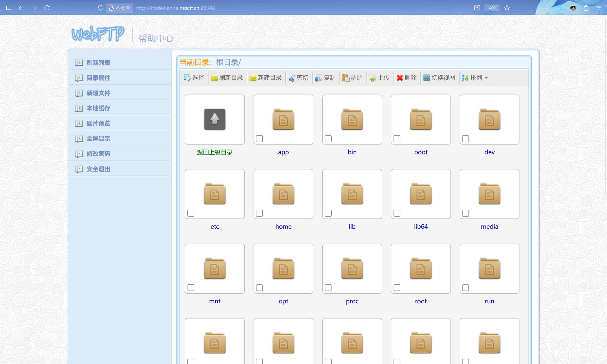This screenshot has width=607, height=364.
Task: Open the home folder link
Action: tap(283, 226)
